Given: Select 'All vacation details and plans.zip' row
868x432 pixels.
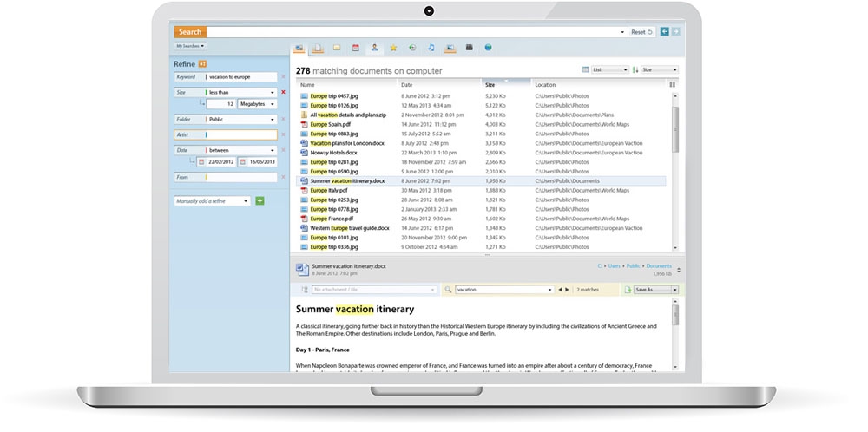Looking at the screenshot, I should [x=481, y=115].
